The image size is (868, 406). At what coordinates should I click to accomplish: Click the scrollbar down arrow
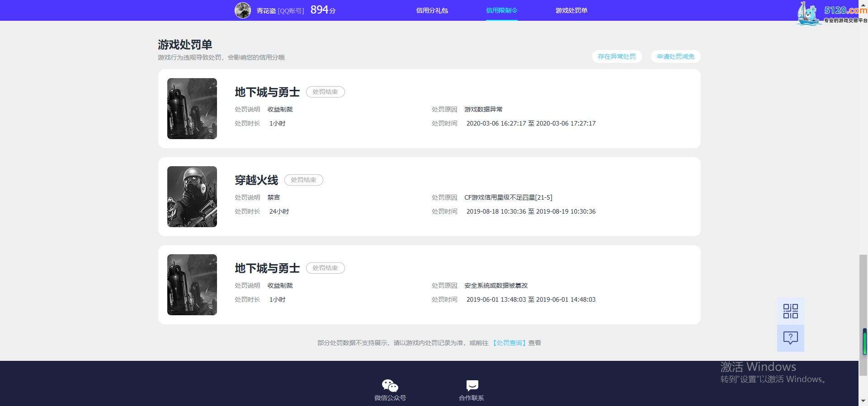pos(863,401)
